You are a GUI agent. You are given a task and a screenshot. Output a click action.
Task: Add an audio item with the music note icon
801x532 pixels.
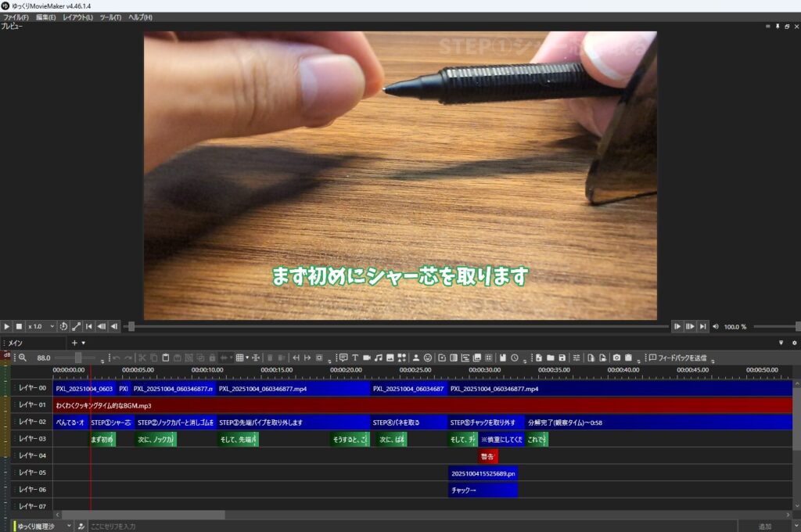[x=379, y=358]
